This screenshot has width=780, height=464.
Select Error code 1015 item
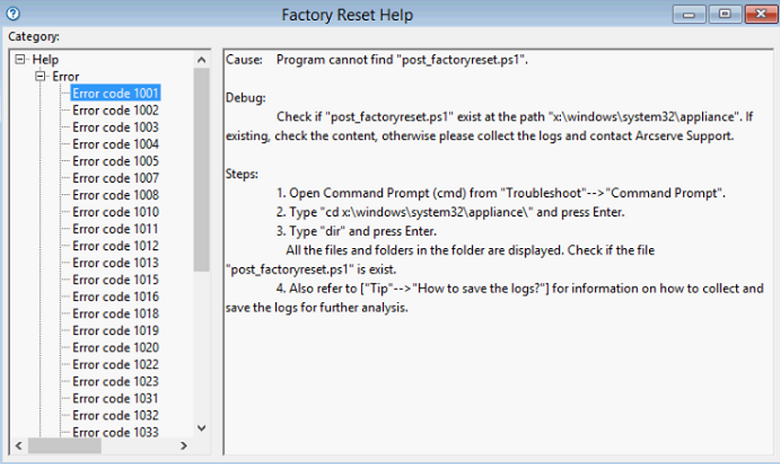[115, 279]
